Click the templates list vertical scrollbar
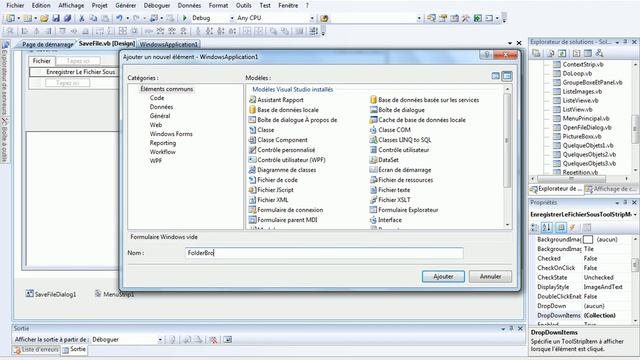 507,157
